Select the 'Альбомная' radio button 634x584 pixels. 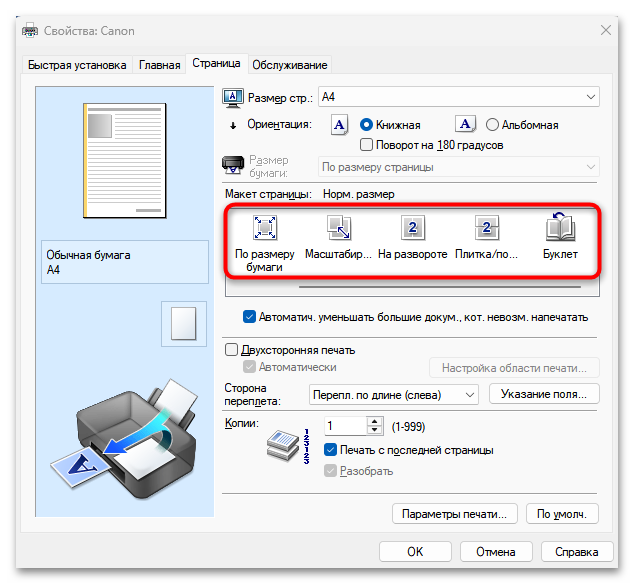(492, 125)
